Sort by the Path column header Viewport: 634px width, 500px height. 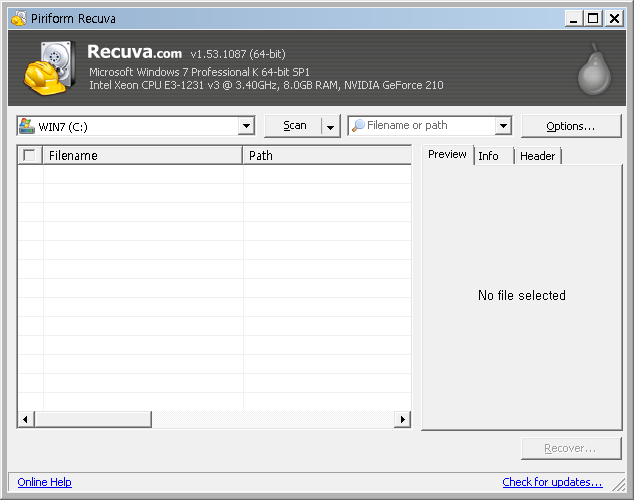pyautogui.click(x=327, y=156)
